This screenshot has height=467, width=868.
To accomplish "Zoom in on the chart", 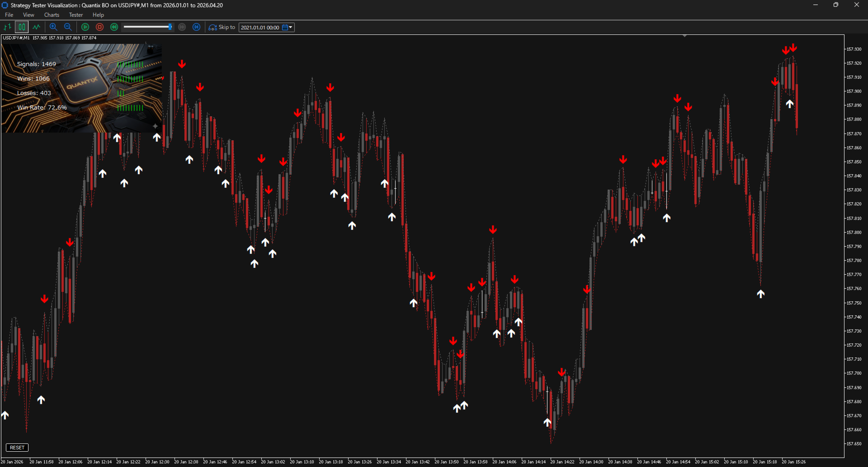I will (x=53, y=27).
